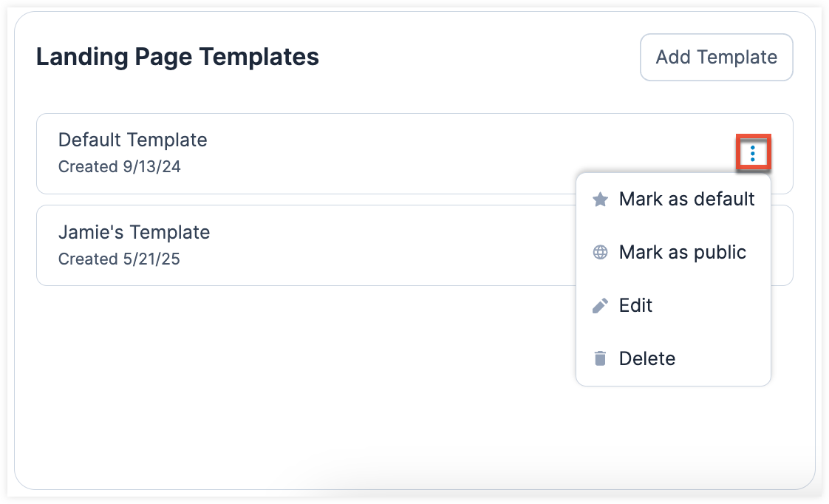Click the Add Template button
Screen dimensions: 829x504
pyautogui.click(x=715, y=57)
